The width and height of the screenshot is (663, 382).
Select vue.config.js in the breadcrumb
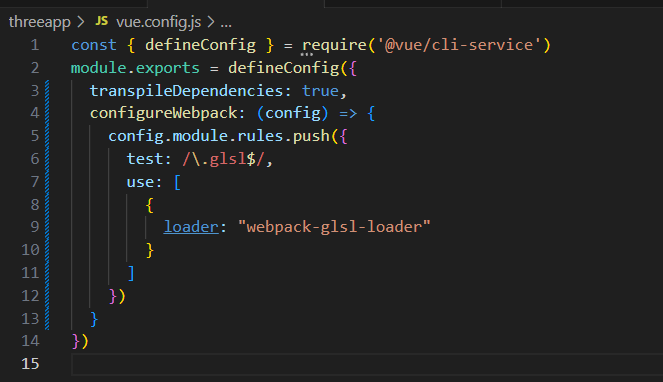tap(159, 22)
